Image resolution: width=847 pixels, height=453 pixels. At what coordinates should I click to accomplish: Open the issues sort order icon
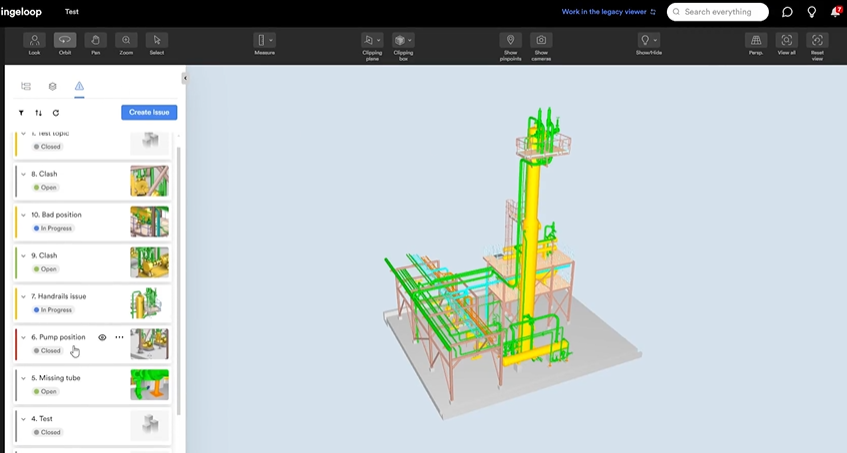tap(38, 113)
